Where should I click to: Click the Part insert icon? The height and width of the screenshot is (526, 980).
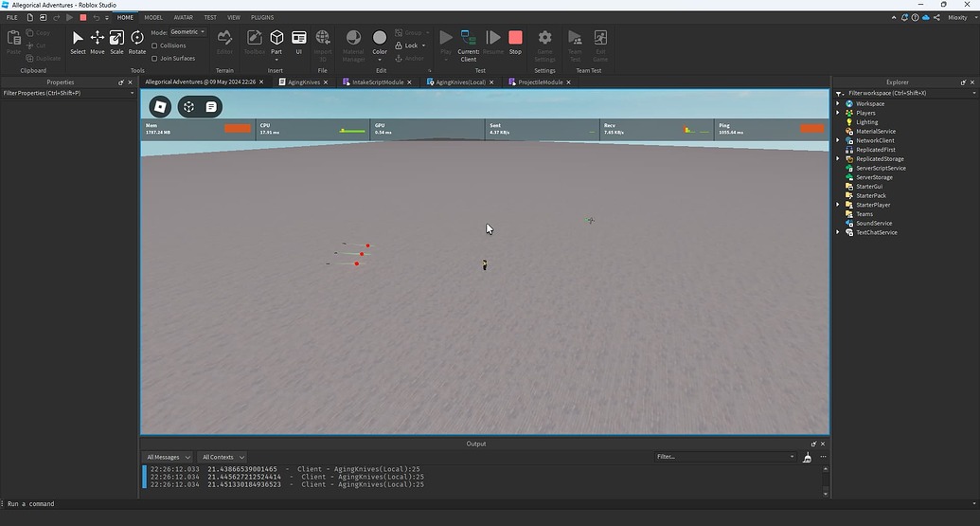[276, 42]
